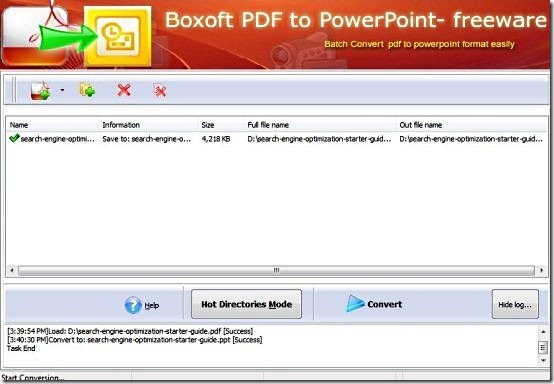The width and height of the screenshot is (554, 384).
Task: Click the Full file name column header
Action: pos(320,125)
